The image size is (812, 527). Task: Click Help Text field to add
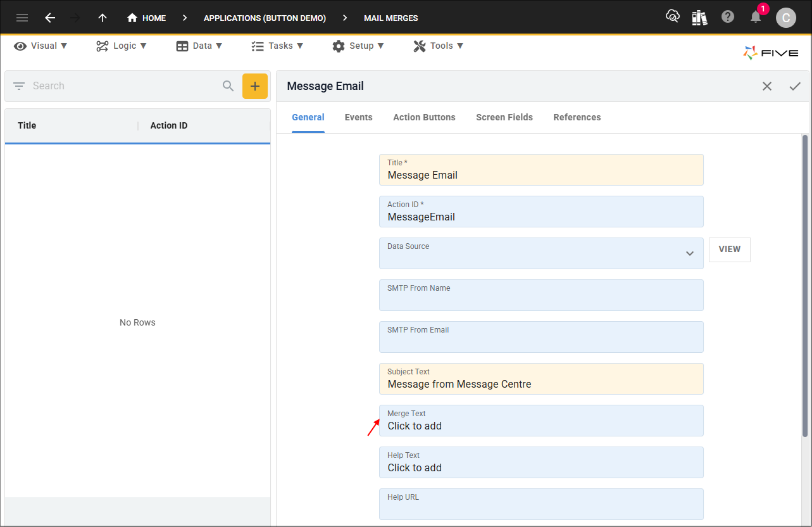click(541, 462)
